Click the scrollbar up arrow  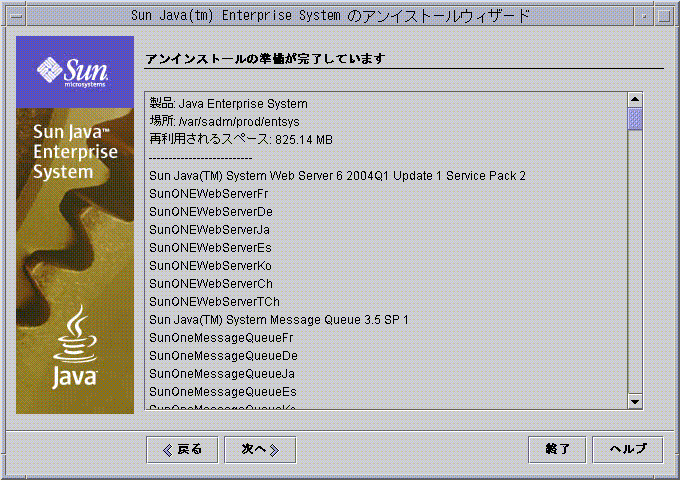(635, 99)
